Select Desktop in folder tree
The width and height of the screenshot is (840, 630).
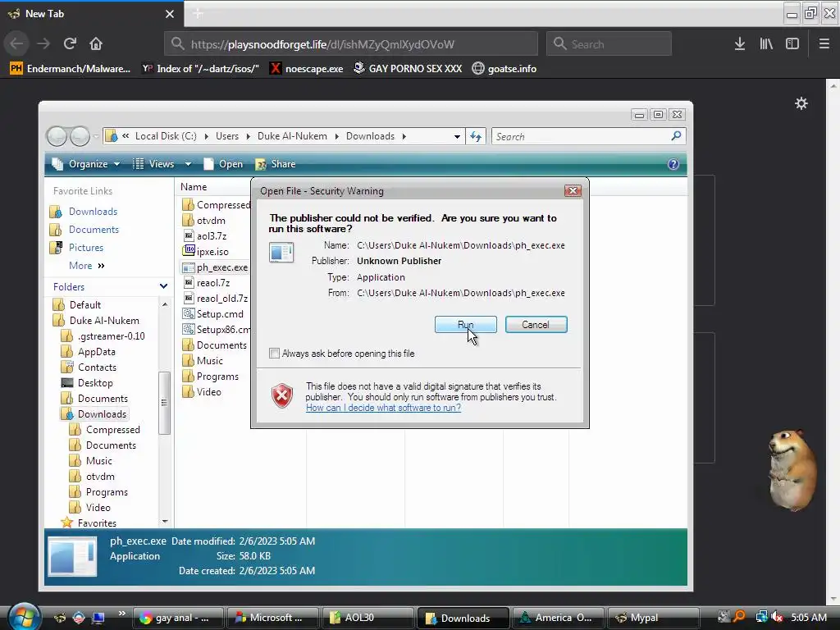point(95,382)
